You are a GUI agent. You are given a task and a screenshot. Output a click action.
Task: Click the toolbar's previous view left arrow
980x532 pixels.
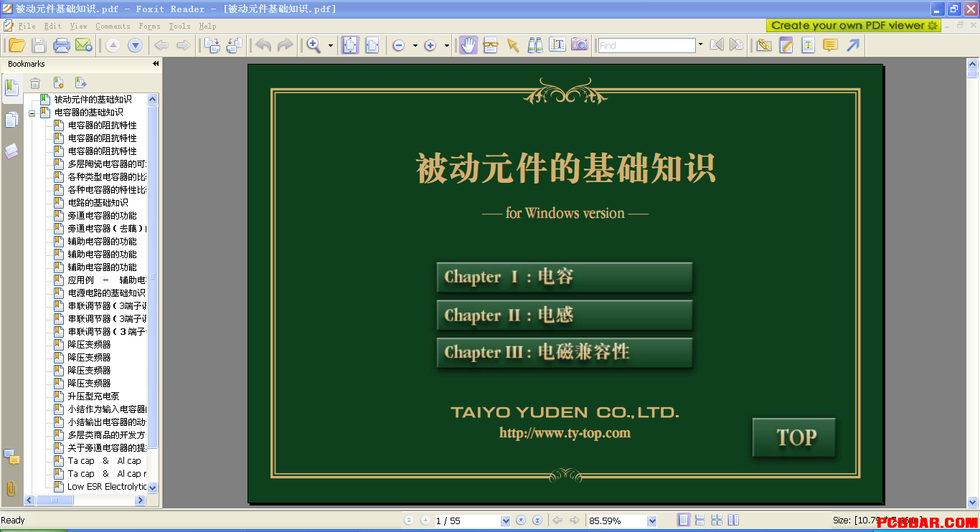[x=162, y=45]
